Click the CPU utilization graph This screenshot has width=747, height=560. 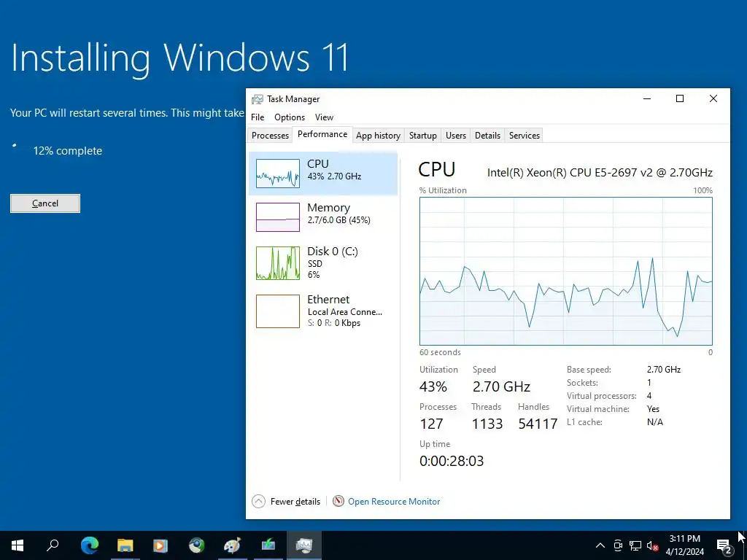(566, 271)
